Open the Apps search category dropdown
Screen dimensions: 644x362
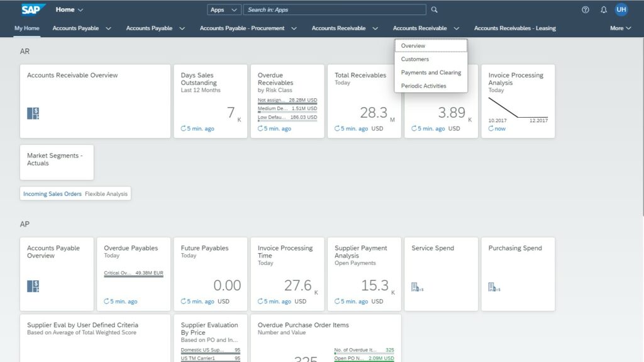pos(224,9)
